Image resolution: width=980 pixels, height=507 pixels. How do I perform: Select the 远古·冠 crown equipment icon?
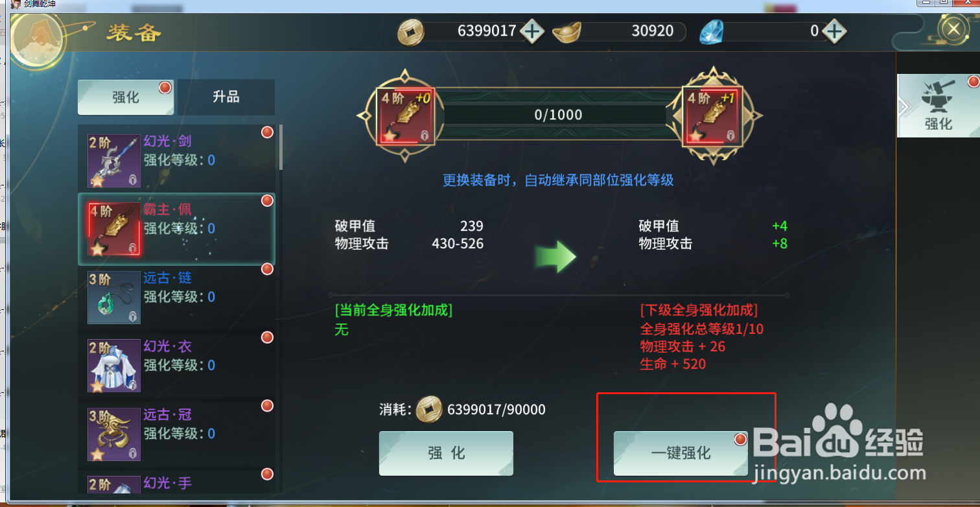click(114, 434)
